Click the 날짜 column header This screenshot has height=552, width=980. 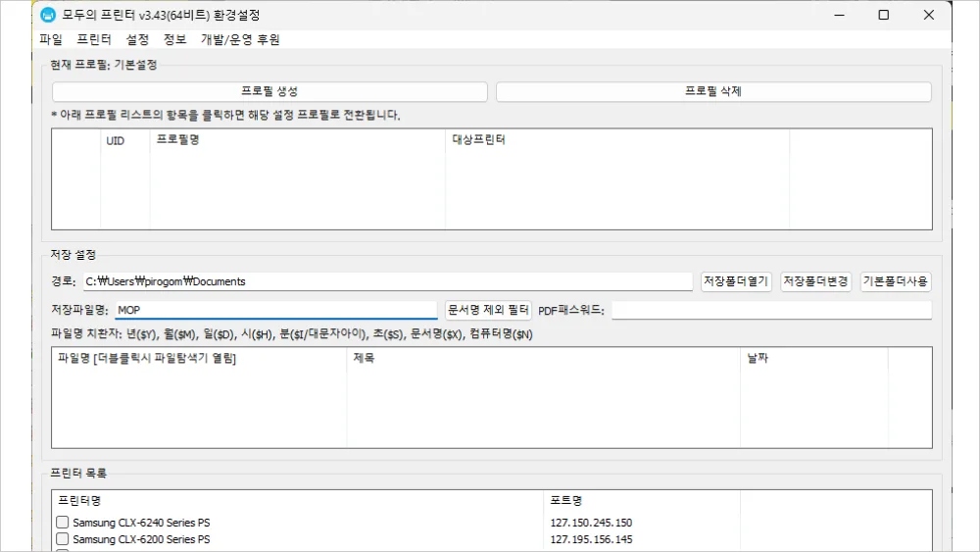pyautogui.click(x=814, y=358)
